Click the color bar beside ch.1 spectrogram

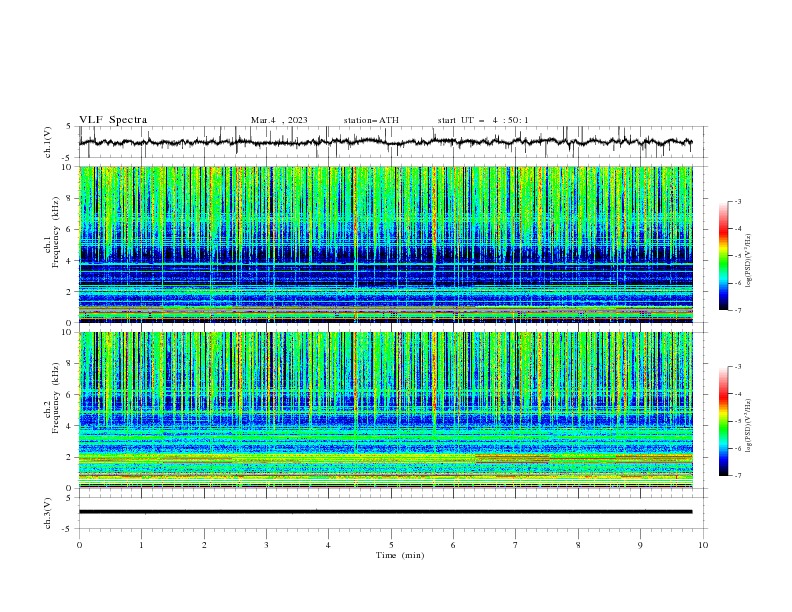point(724,256)
